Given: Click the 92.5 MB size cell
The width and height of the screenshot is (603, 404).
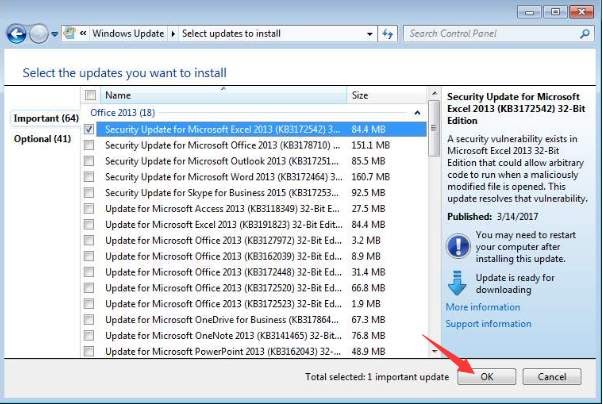Looking at the screenshot, I should [x=368, y=192].
